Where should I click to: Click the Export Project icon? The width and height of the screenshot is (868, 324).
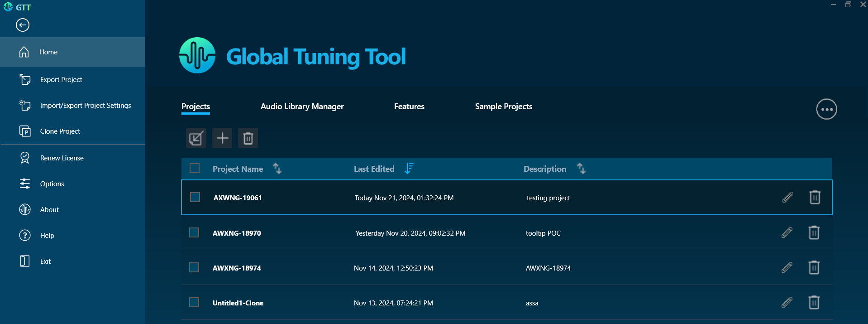(x=25, y=80)
